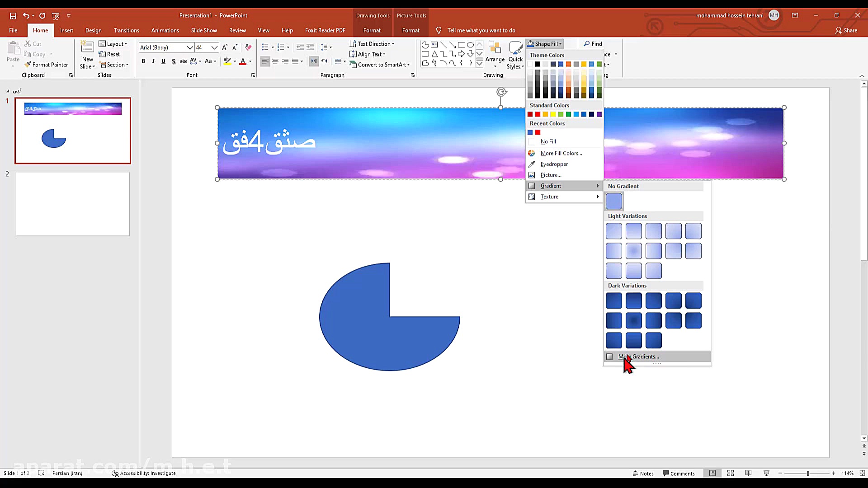Select the blank slide 2 thumbnail
The width and height of the screenshot is (868, 488).
point(72,204)
